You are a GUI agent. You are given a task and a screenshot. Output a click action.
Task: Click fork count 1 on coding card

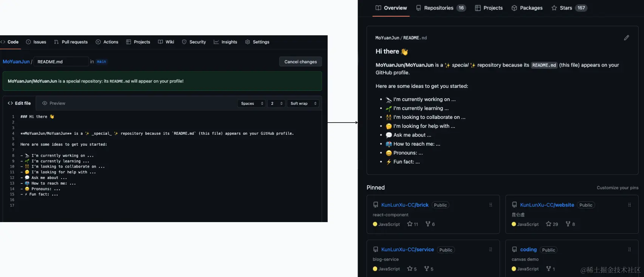coord(550,269)
